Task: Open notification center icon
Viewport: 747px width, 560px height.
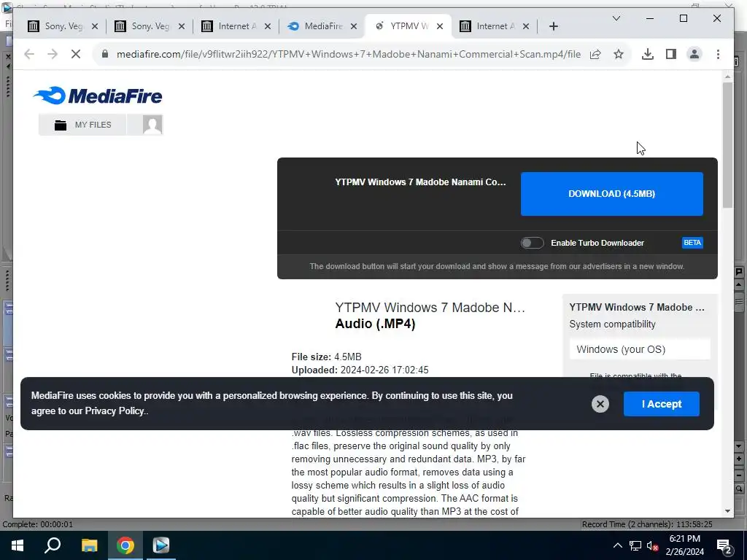Action: click(x=724, y=545)
